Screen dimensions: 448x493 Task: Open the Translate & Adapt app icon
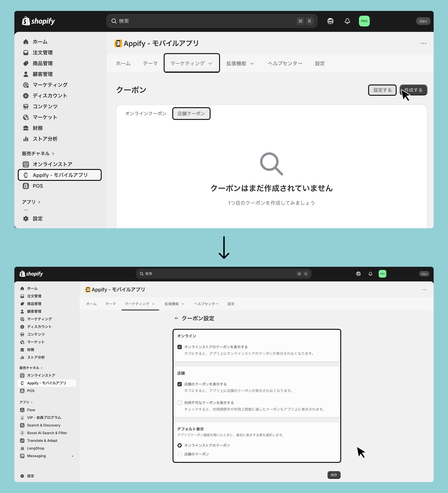click(x=22, y=440)
